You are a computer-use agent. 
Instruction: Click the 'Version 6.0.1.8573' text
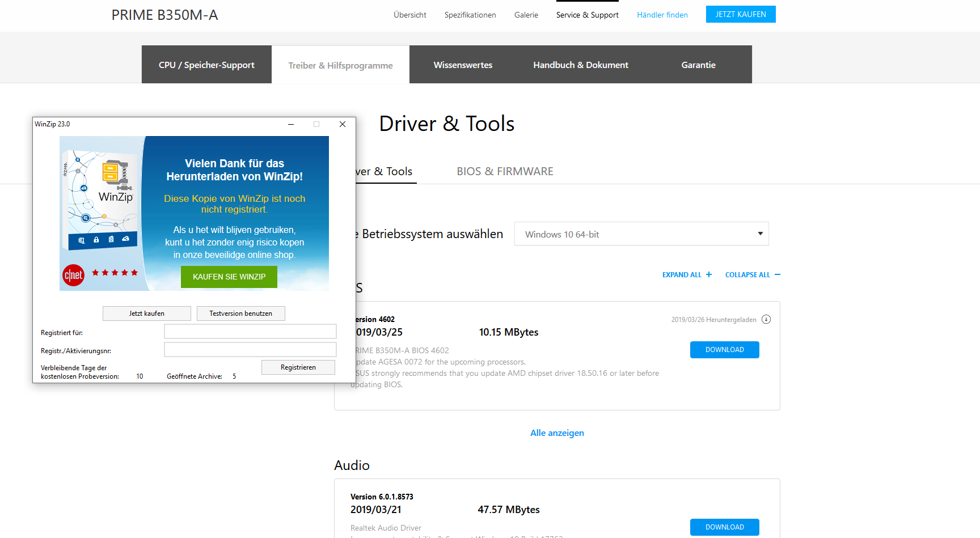click(382, 497)
